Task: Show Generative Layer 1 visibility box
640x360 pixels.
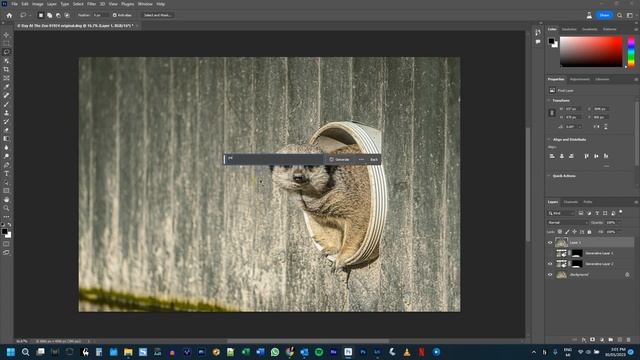Action: [x=550, y=253]
